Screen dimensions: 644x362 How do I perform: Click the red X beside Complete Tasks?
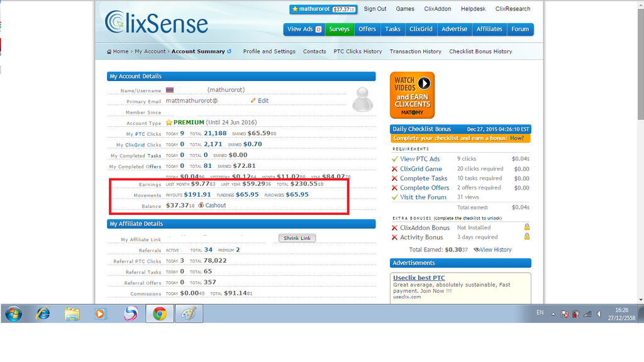point(395,178)
